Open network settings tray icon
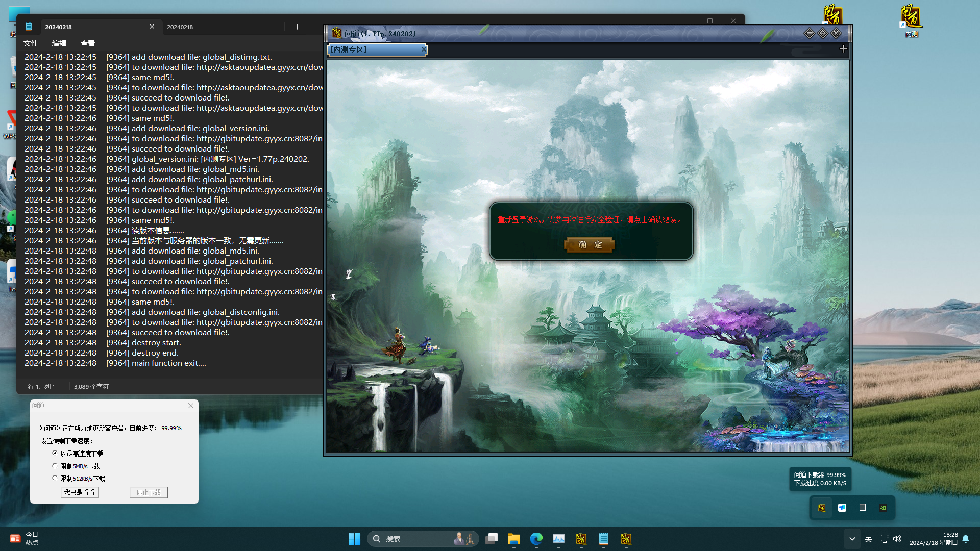 point(885,539)
